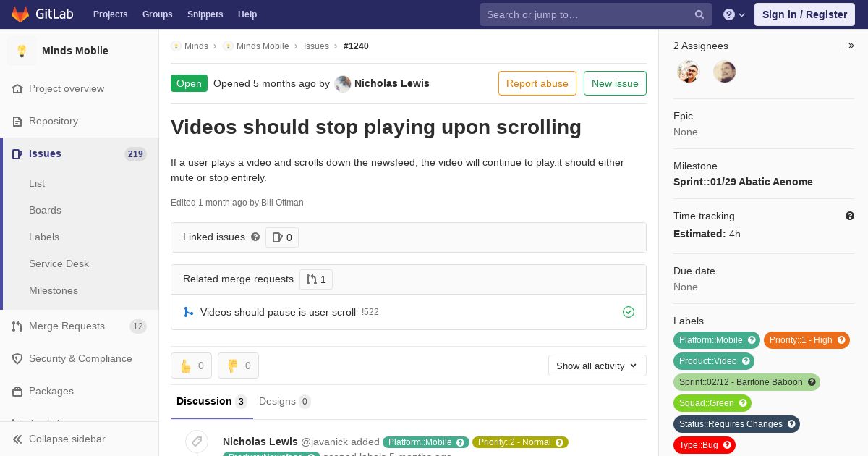Open merge request Videos should pause is user scroll
Viewport: 868px width, 456px height.
278,312
